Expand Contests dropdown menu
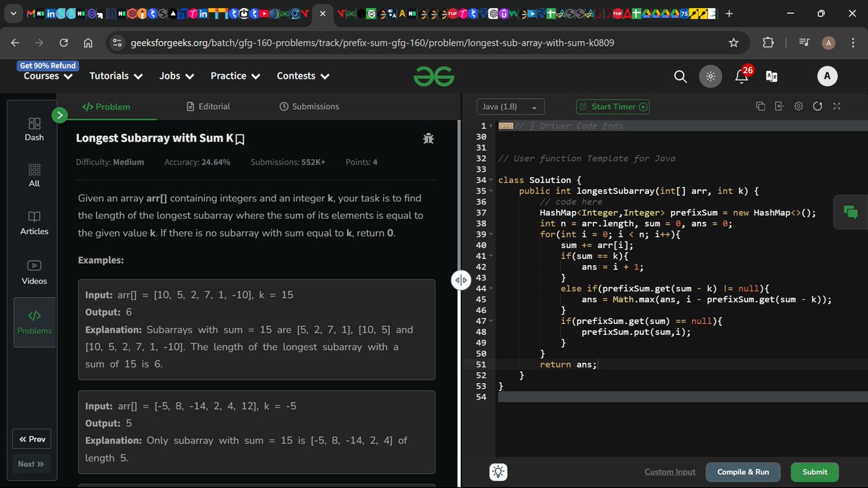 [303, 76]
